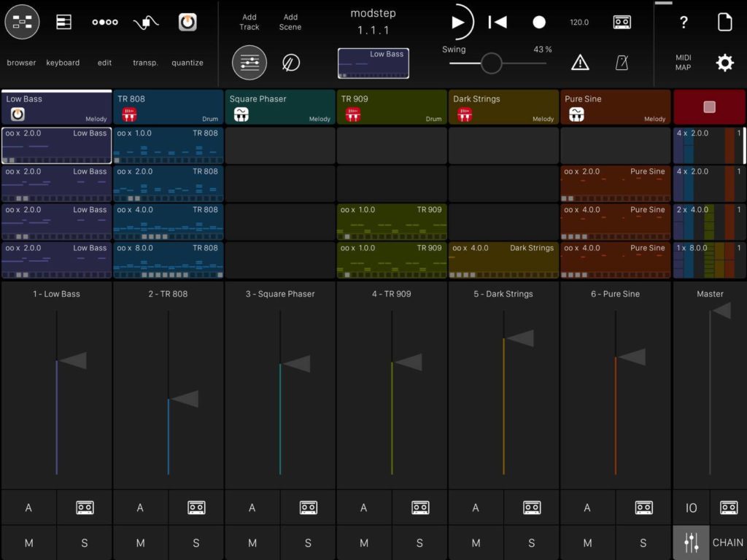
Task: Click the metronome icon
Action: point(622,63)
